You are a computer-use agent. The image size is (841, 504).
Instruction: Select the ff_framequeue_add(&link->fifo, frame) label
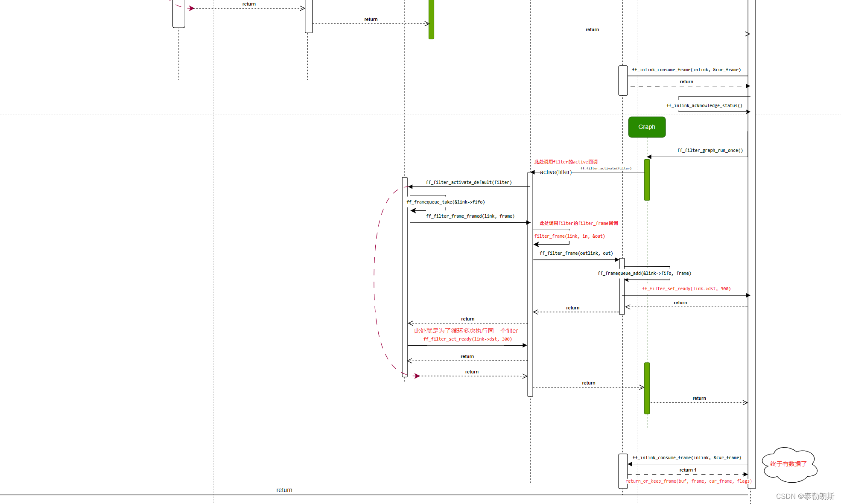pyautogui.click(x=644, y=274)
